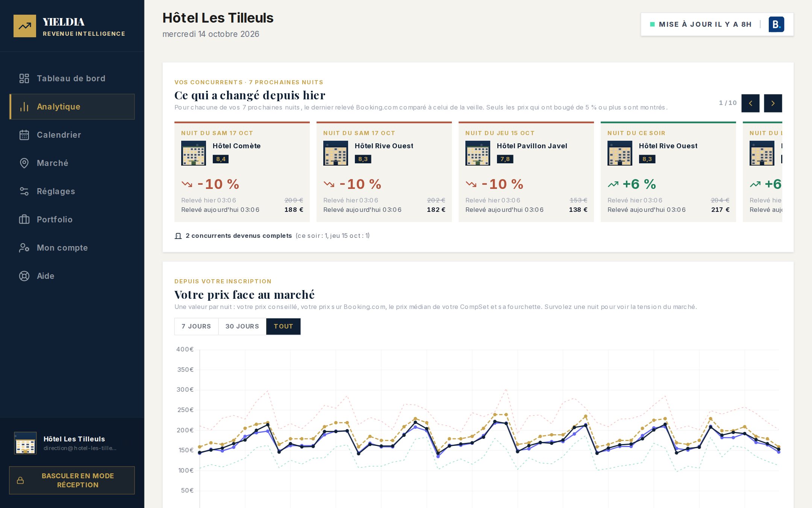The height and width of the screenshot is (508, 812).
Task: Click the 188 € price on Comète card
Action: point(294,210)
